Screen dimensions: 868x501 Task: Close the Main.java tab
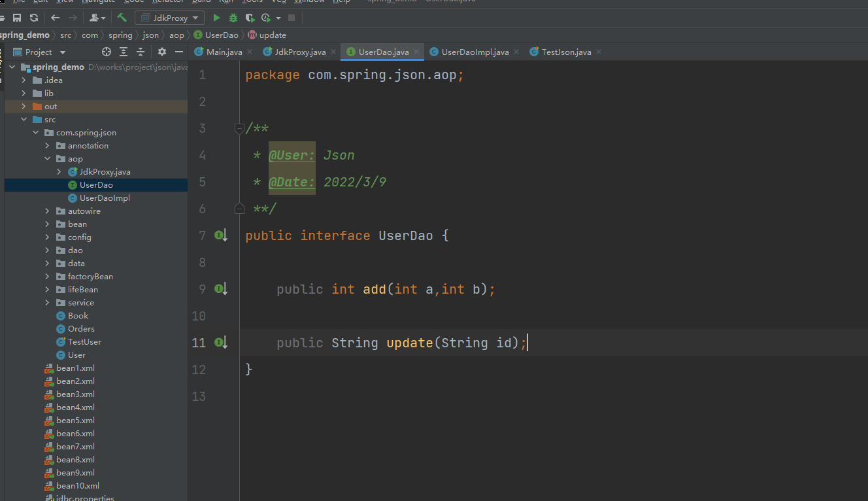250,52
